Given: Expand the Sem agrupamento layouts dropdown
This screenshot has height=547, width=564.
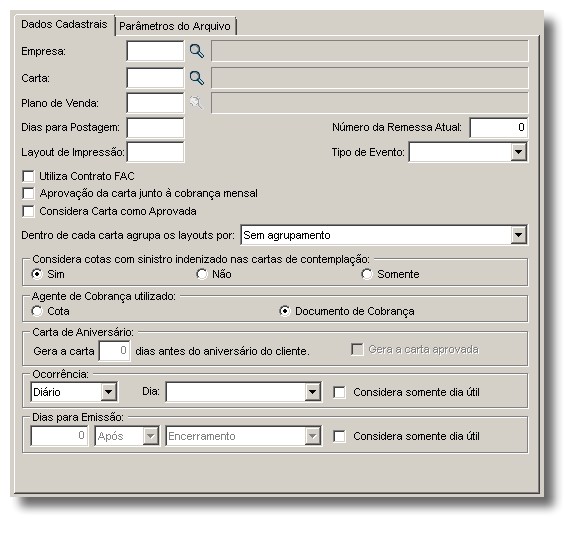Looking at the screenshot, I should click(518, 235).
